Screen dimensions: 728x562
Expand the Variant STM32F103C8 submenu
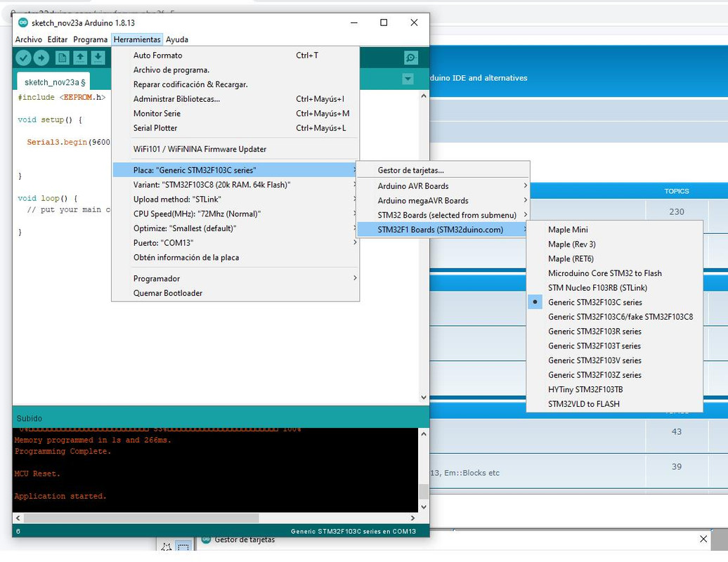(x=235, y=185)
